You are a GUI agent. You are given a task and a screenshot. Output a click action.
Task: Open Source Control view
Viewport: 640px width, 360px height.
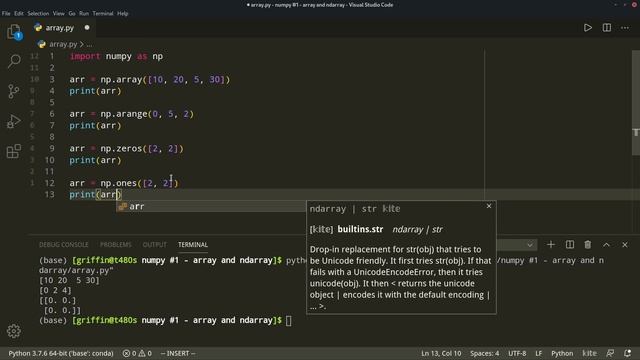[x=14, y=91]
